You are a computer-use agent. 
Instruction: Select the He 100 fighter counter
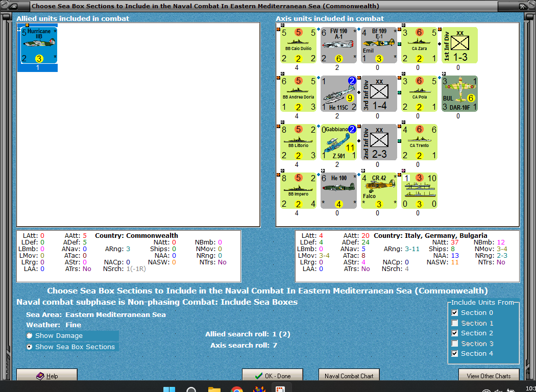(338, 191)
